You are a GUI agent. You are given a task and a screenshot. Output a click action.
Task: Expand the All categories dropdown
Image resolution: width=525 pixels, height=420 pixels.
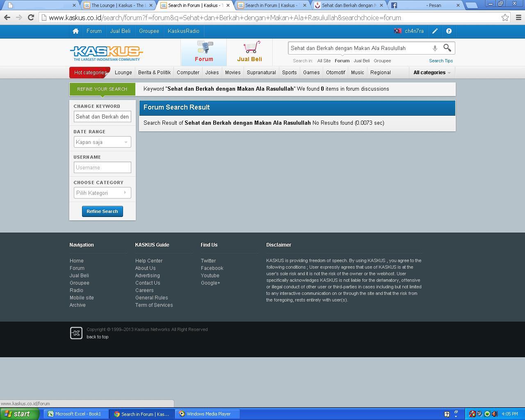pyautogui.click(x=432, y=73)
